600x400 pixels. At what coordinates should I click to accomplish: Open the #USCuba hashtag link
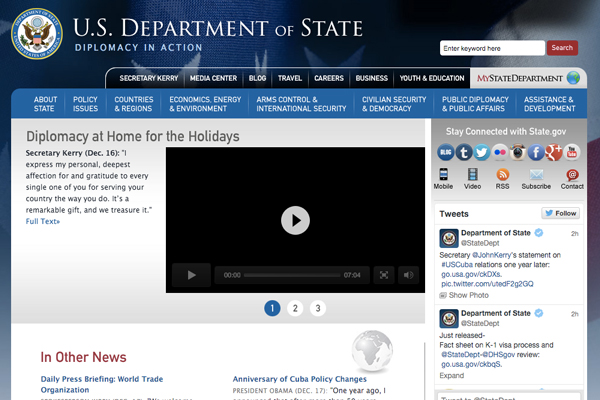tap(457, 264)
